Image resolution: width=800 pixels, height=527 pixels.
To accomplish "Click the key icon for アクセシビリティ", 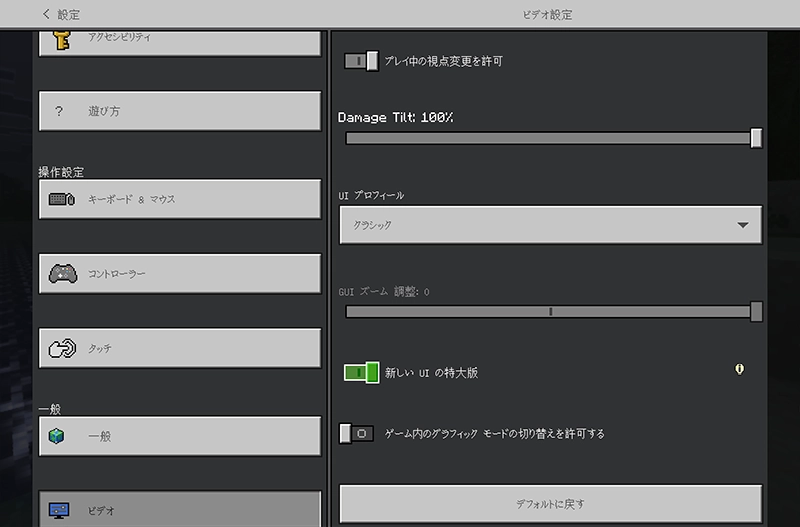I will pos(60,38).
